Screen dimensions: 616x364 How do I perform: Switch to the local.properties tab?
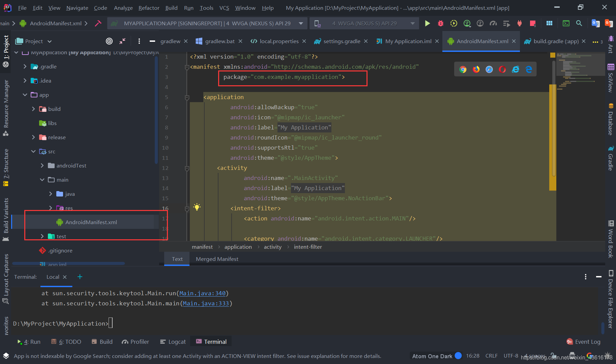coord(279,41)
